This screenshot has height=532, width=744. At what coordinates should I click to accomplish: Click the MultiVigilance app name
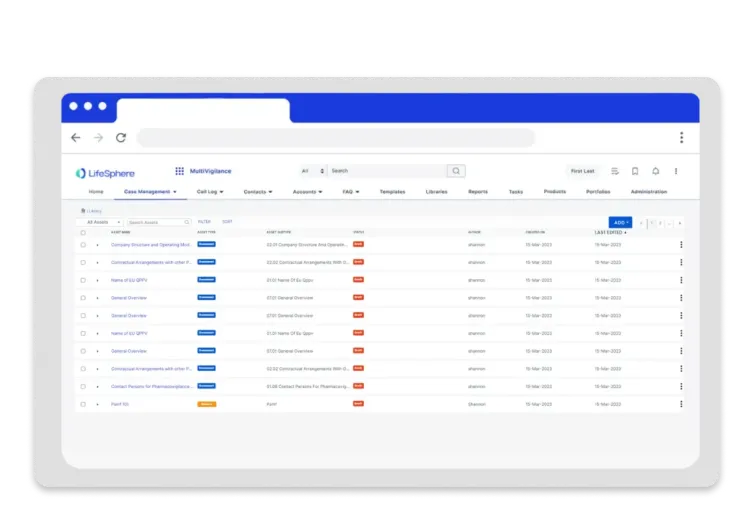(211, 171)
